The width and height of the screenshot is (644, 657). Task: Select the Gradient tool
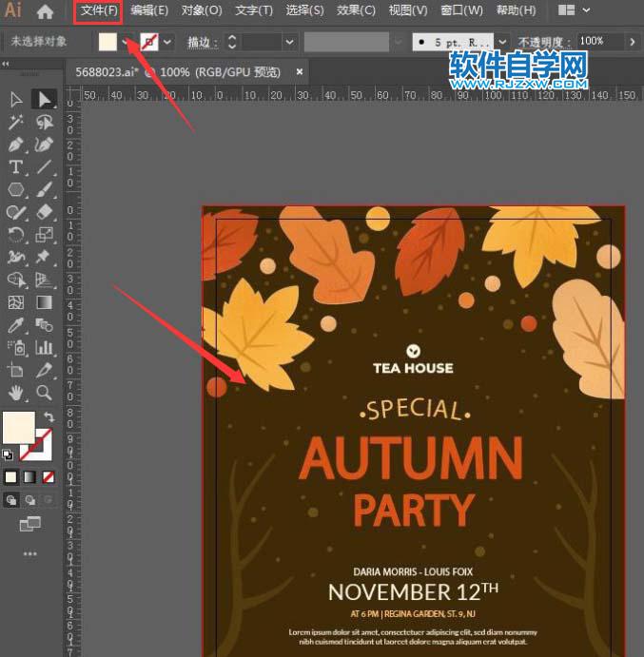(44, 302)
